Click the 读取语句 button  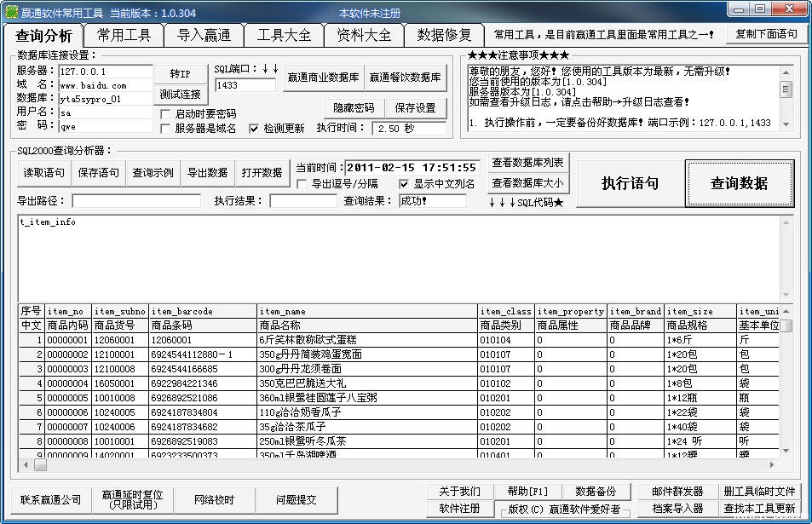click(x=44, y=173)
